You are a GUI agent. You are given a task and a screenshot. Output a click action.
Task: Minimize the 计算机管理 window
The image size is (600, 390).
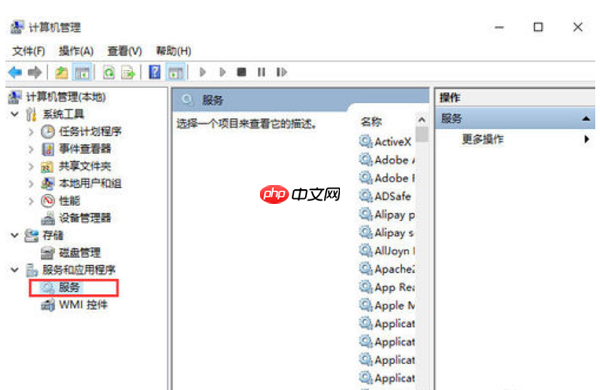coord(499,27)
